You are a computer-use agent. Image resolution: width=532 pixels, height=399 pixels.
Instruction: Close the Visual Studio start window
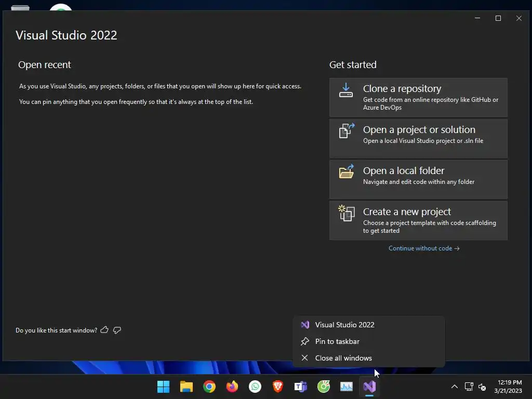click(x=519, y=18)
